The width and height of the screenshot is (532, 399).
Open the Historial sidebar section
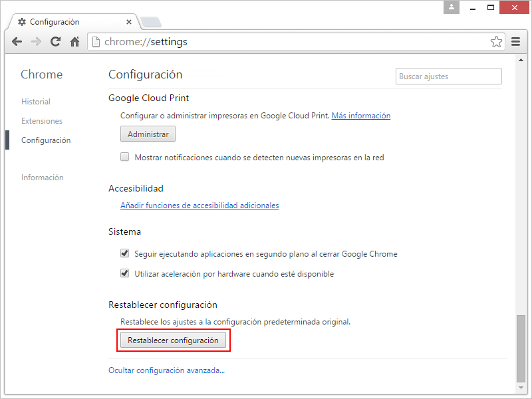[x=36, y=102]
